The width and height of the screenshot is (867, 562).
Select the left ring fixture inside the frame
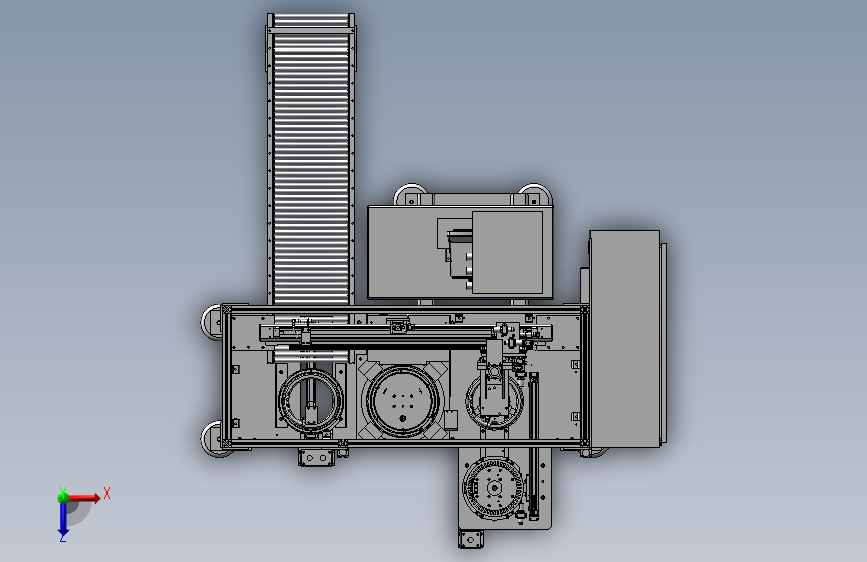click(310, 400)
